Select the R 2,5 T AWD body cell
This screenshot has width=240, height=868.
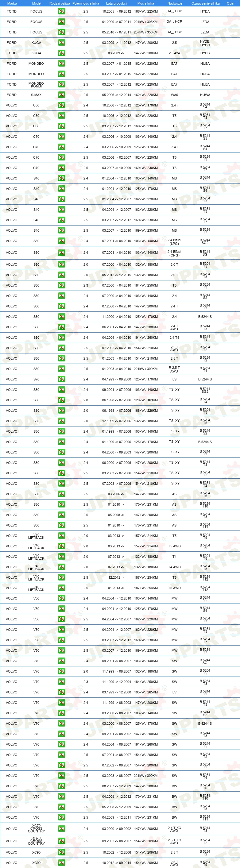coord(174,369)
